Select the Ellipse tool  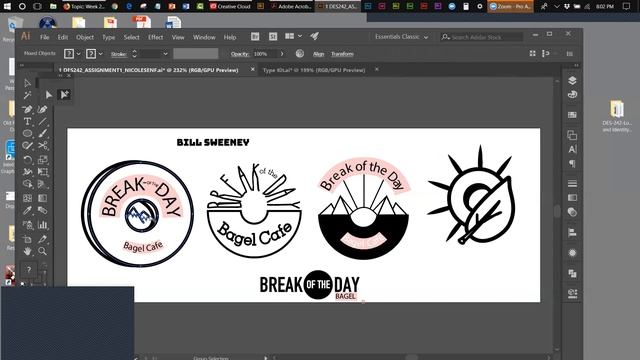click(27, 133)
